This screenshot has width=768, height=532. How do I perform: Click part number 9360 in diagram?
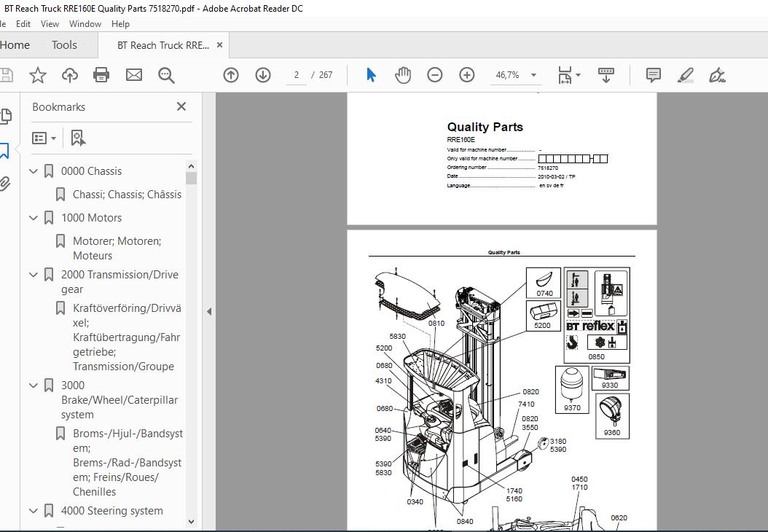tap(612, 433)
